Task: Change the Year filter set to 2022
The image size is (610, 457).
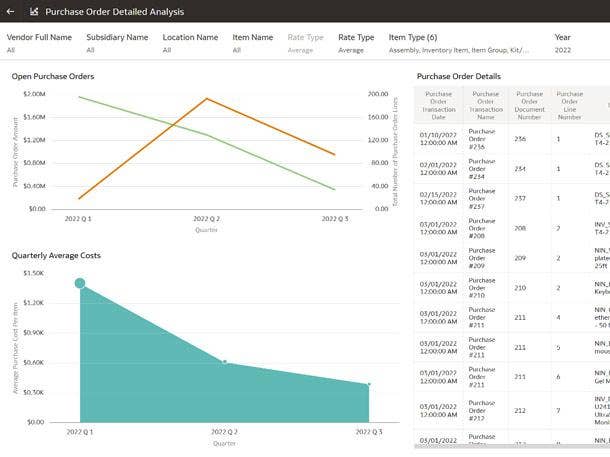Action: (562, 42)
